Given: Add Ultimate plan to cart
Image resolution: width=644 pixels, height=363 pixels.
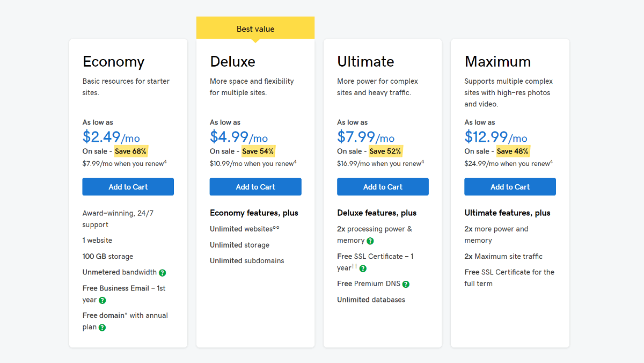Looking at the screenshot, I should (x=383, y=187).
